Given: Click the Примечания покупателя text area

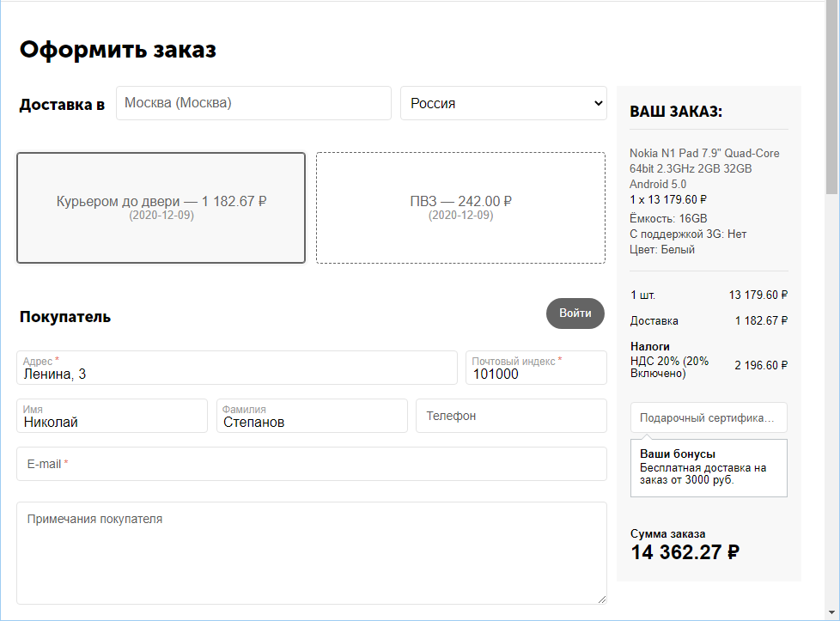Looking at the screenshot, I should pos(312,553).
